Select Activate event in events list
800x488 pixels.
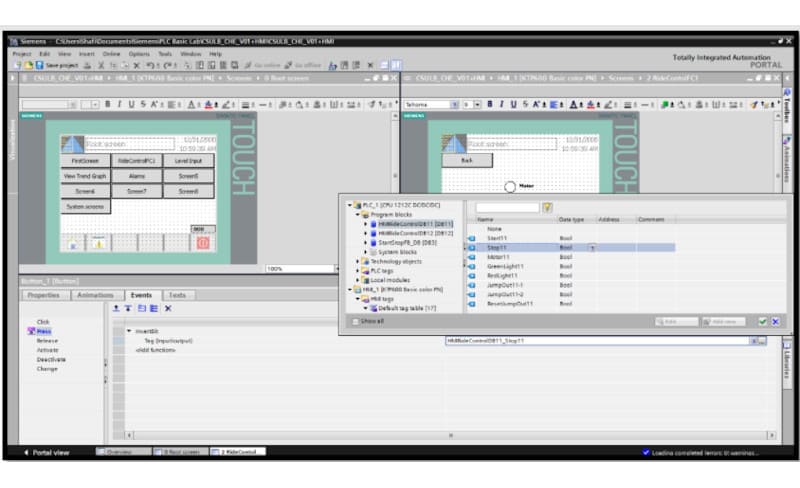[x=47, y=350]
